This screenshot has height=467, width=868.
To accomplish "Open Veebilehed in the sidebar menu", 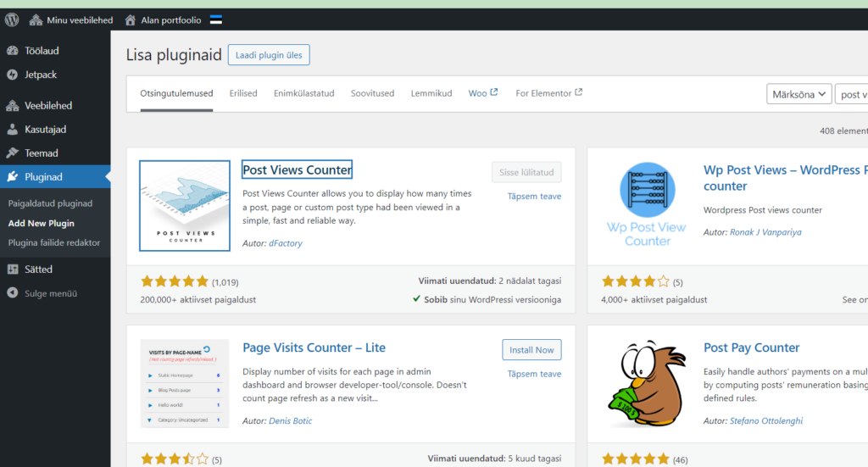I will click(48, 106).
